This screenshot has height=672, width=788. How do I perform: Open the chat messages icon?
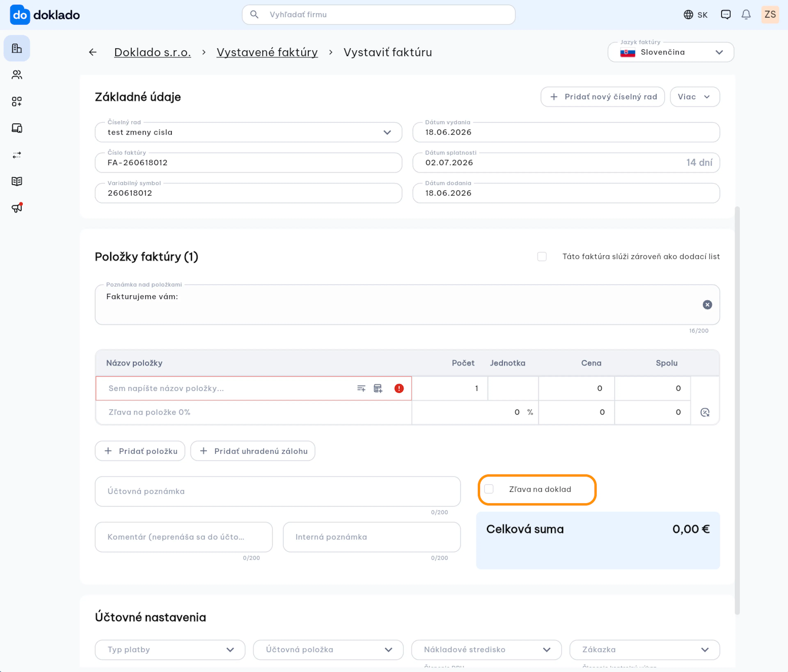click(726, 14)
